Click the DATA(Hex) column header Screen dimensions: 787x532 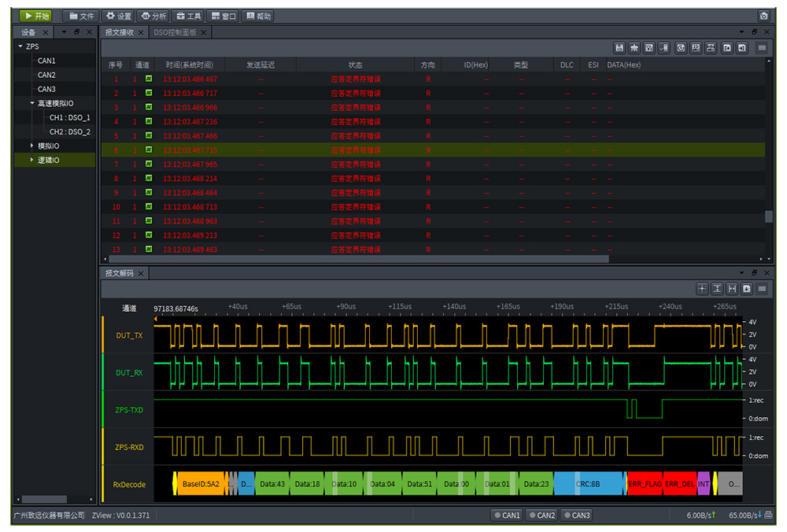[x=624, y=65]
